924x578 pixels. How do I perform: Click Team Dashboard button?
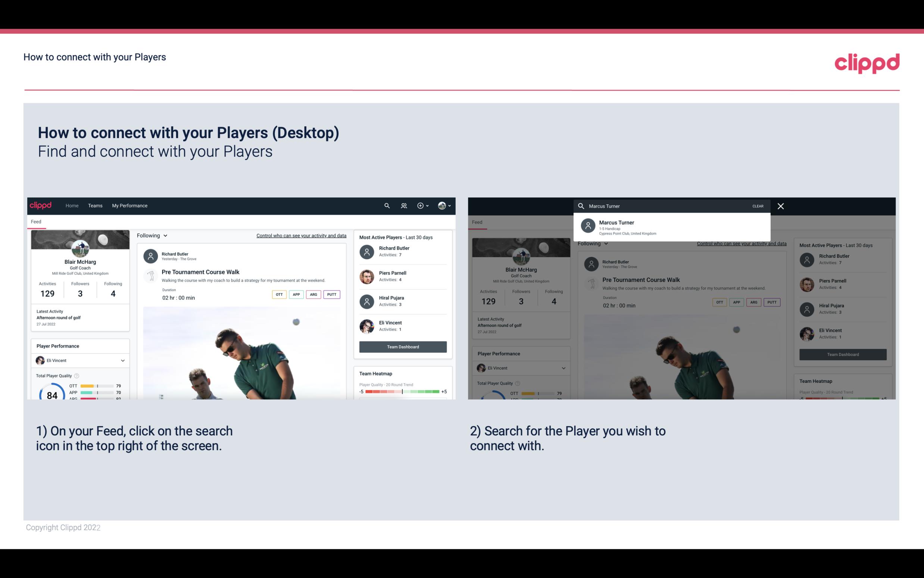pos(402,346)
